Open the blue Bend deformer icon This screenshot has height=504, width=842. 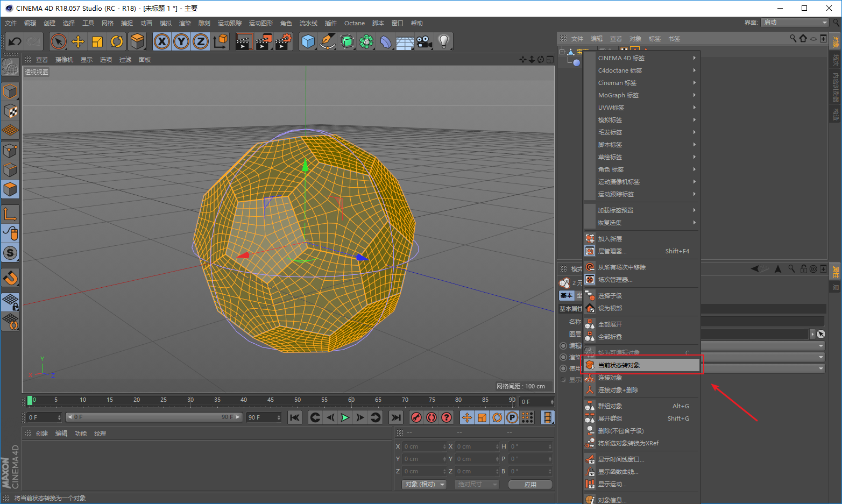pos(386,41)
